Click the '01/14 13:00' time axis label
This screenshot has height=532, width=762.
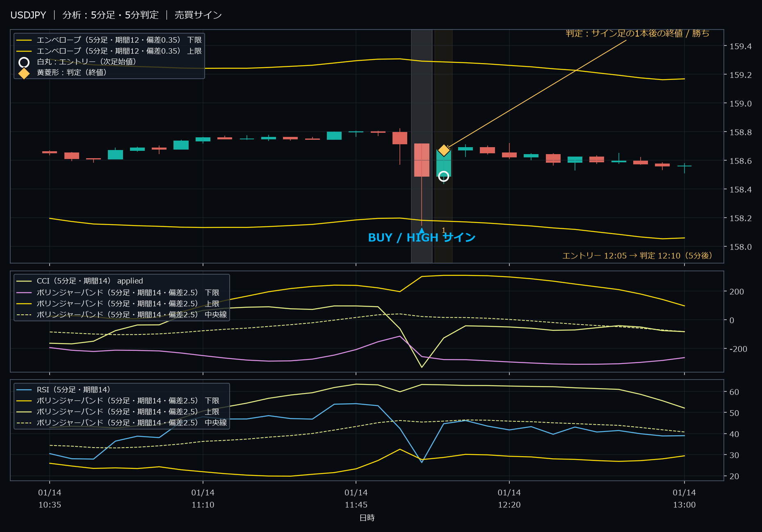(684, 499)
